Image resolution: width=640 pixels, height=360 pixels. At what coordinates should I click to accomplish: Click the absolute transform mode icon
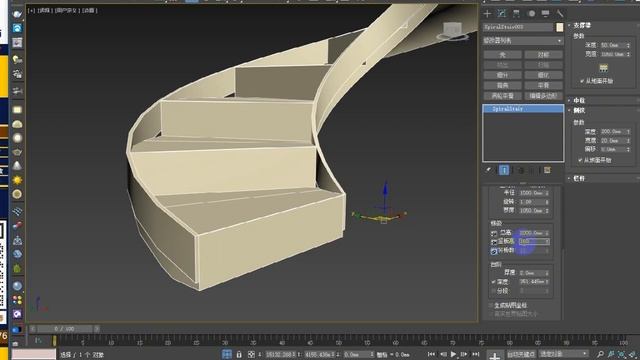coord(251,354)
